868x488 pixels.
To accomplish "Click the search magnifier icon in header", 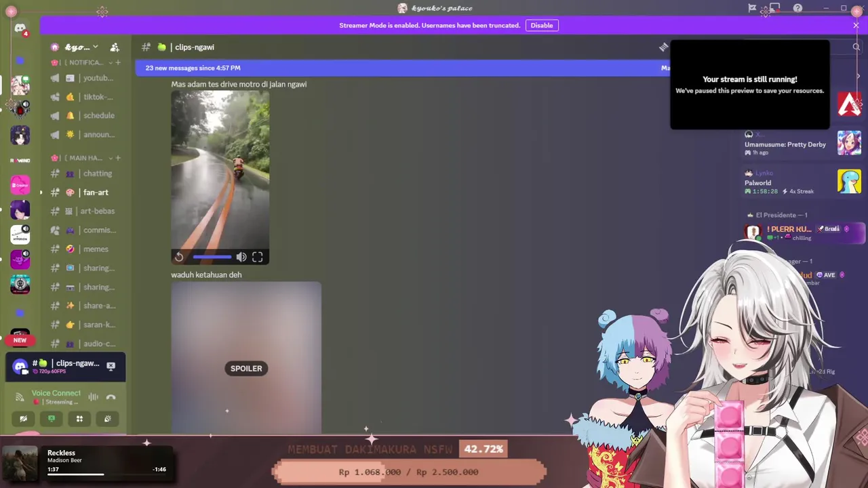I will (x=856, y=47).
